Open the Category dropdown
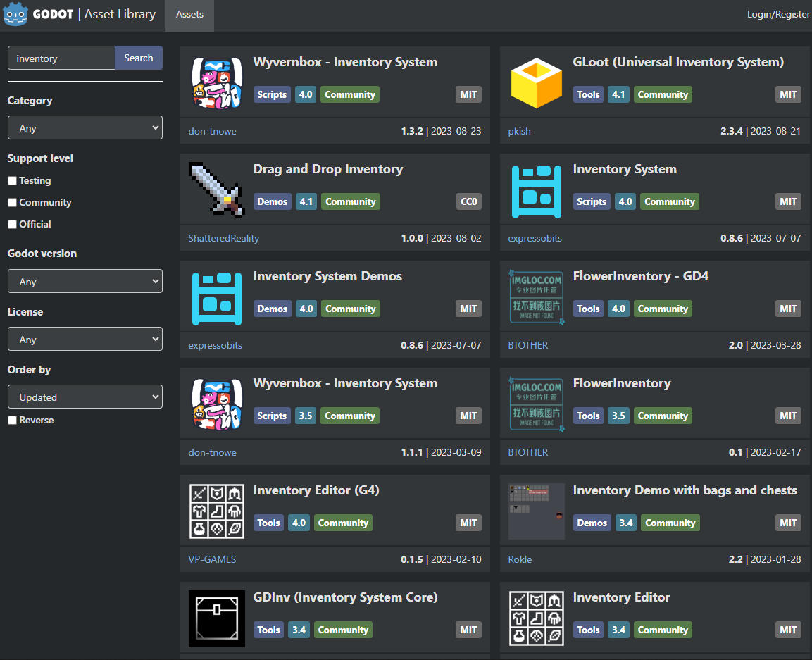The width and height of the screenshot is (812, 660). click(85, 127)
